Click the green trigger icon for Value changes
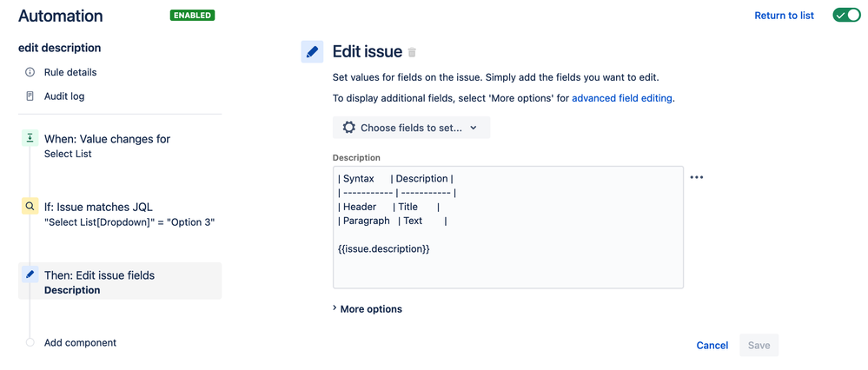 coord(30,138)
